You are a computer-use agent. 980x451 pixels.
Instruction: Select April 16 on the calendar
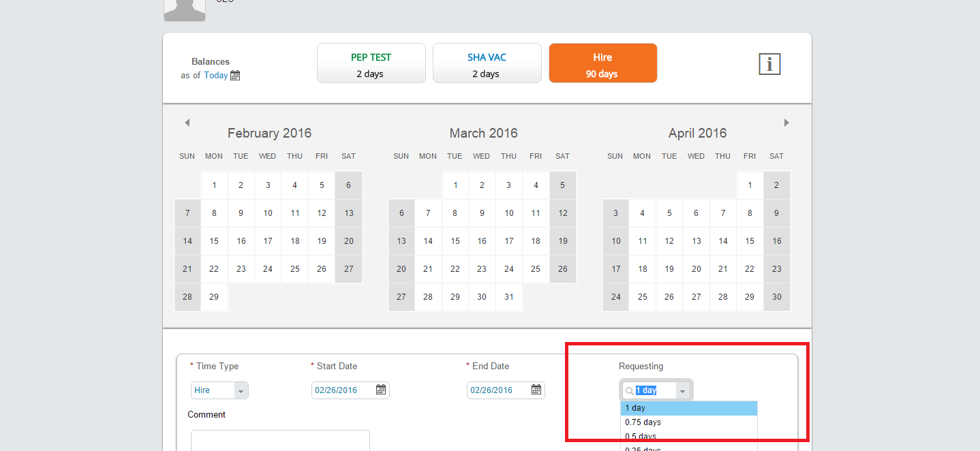[777, 241]
